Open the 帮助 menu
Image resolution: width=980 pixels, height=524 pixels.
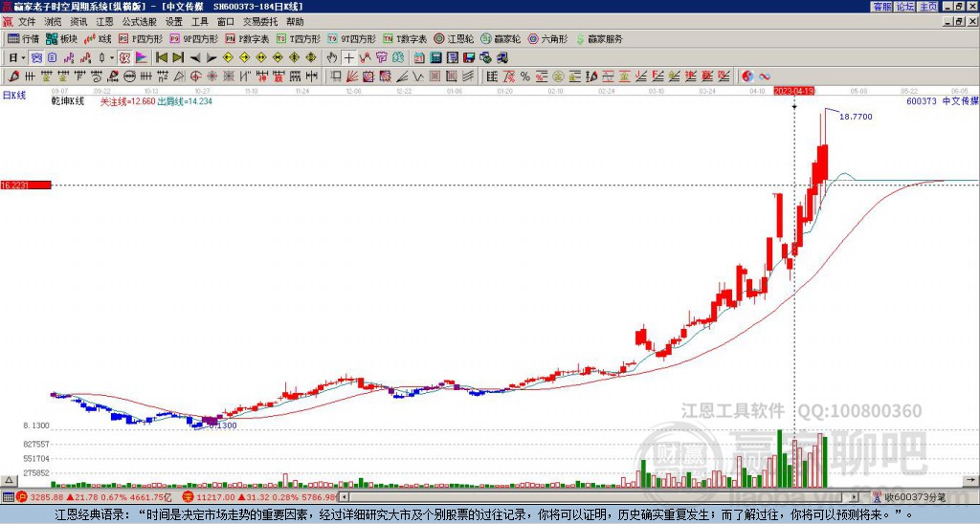click(295, 22)
